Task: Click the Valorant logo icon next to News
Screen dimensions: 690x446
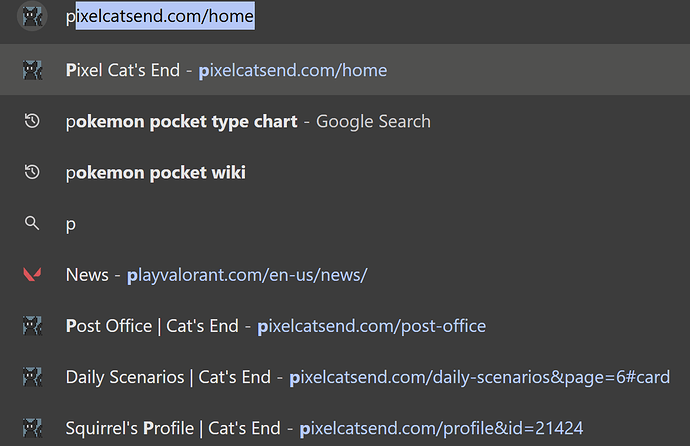Action: tap(32, 274)
